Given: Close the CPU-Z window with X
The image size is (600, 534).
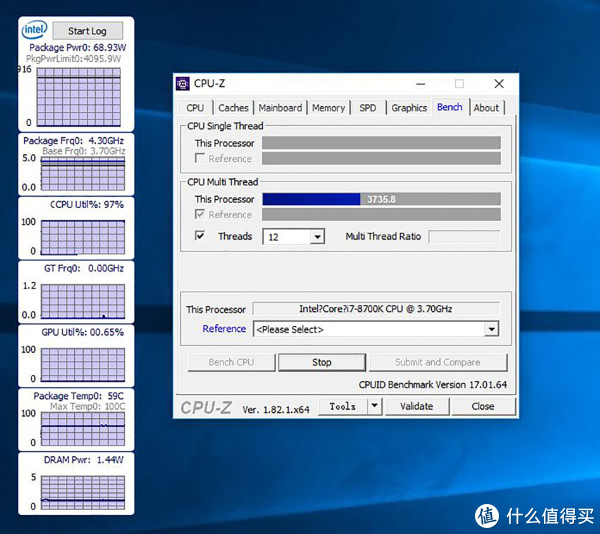Looking at the screenshot, I should tap(499, 84).
